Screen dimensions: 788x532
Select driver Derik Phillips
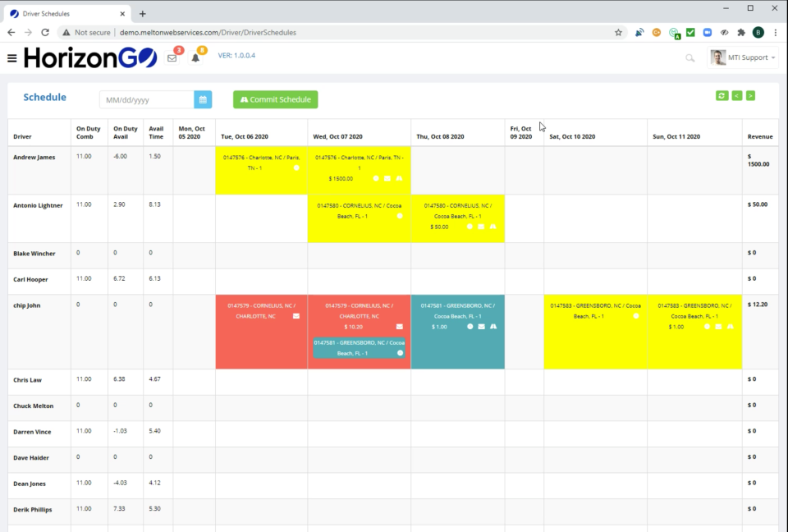[32, 510]
